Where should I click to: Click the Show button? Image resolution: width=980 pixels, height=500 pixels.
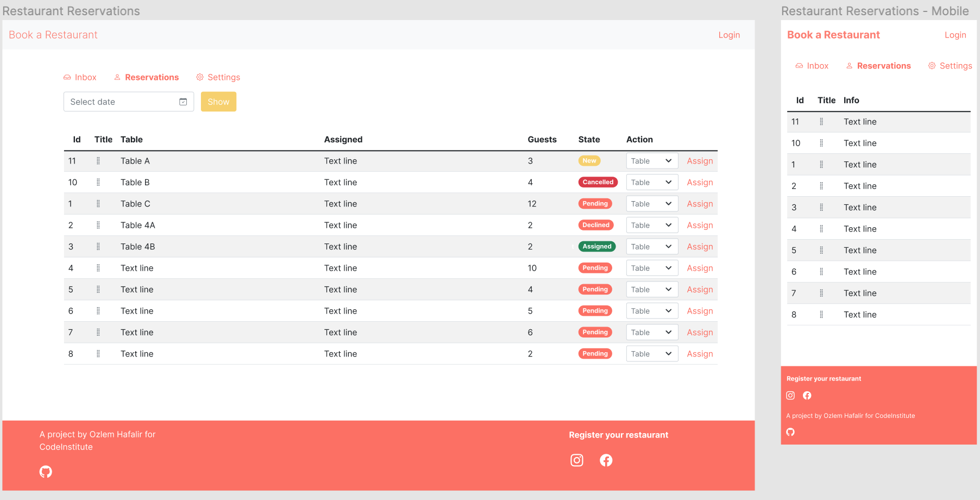(218, 102)
